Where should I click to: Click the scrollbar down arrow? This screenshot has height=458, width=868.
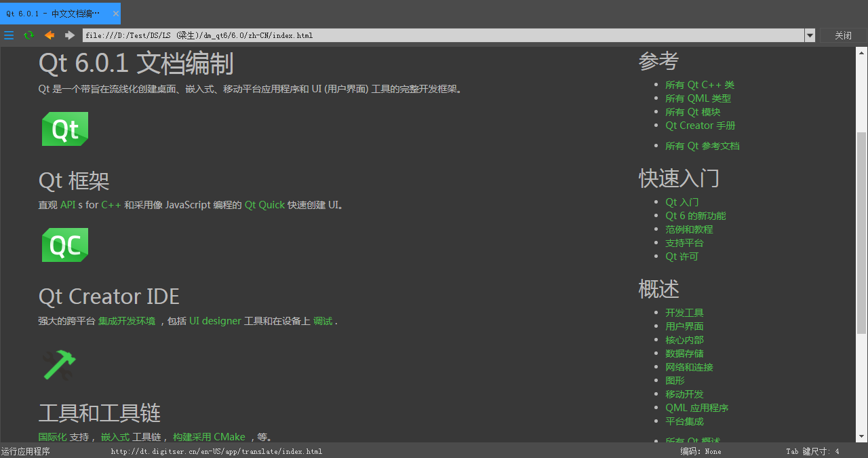(x=862, y=437)
